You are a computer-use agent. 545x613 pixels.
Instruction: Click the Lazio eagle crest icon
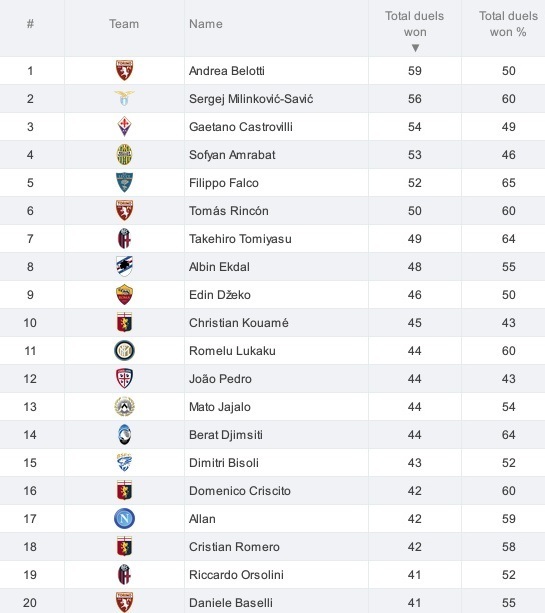tap(124, 99)
